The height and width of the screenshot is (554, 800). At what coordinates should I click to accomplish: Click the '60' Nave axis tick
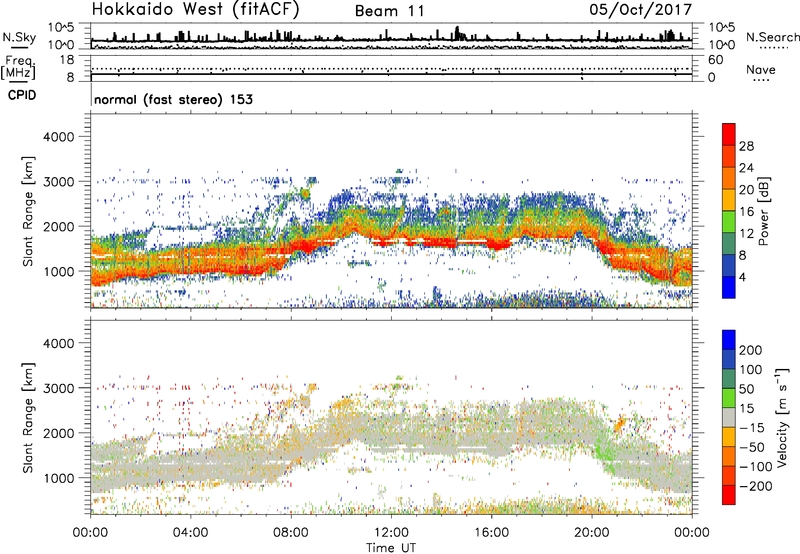(x=715, y=60)
